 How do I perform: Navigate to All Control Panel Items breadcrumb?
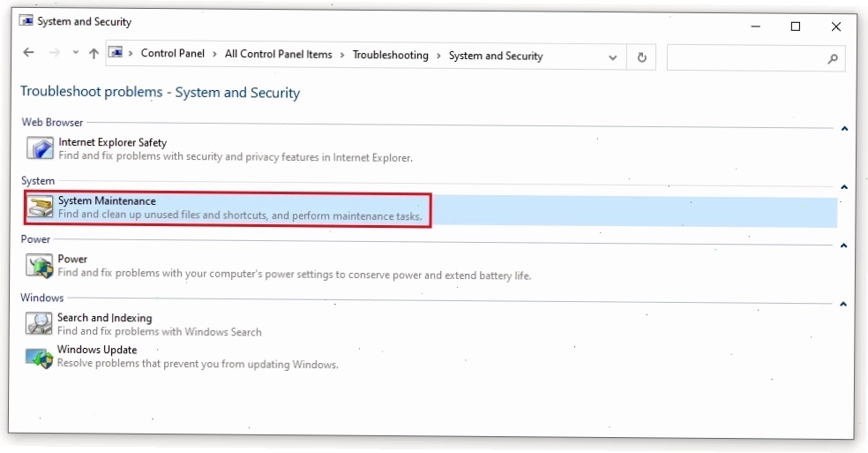click(279, 54)
